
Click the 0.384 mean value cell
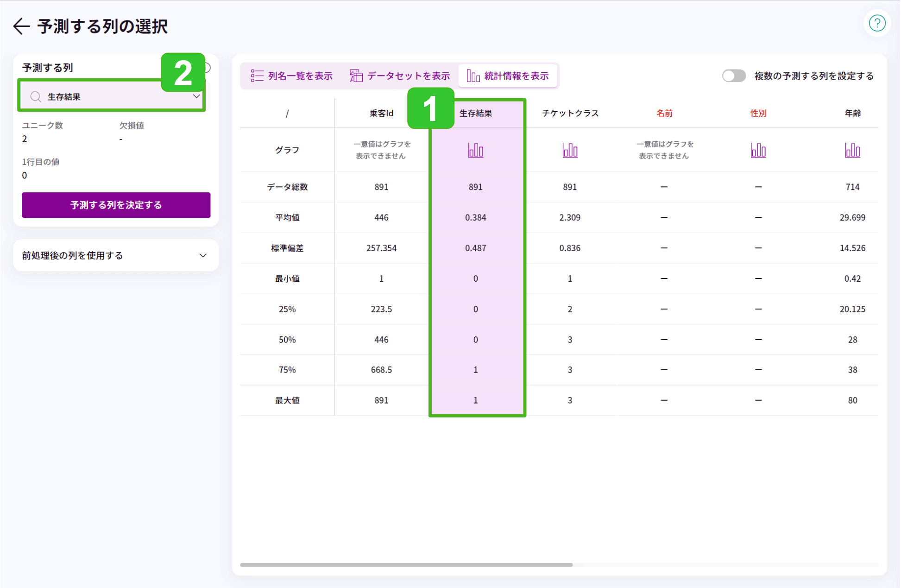475,217
